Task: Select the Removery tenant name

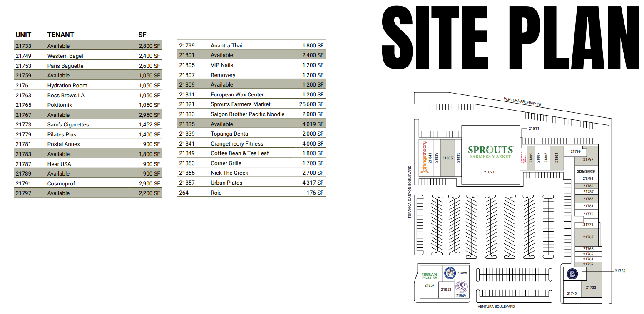Action: [x=223, y=75]
